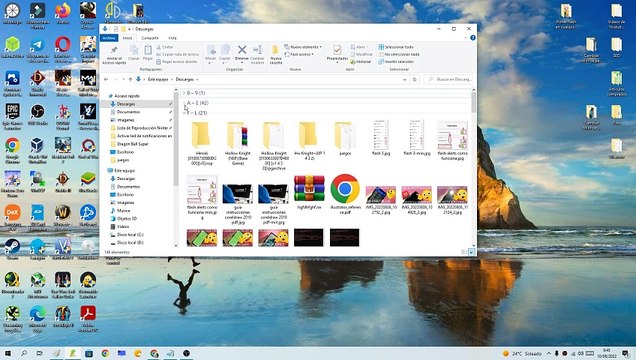The width and height of the screenshot is (636, 360).
Task: Open the Archivo ribbon tab
Action: (x=109, y=38)
